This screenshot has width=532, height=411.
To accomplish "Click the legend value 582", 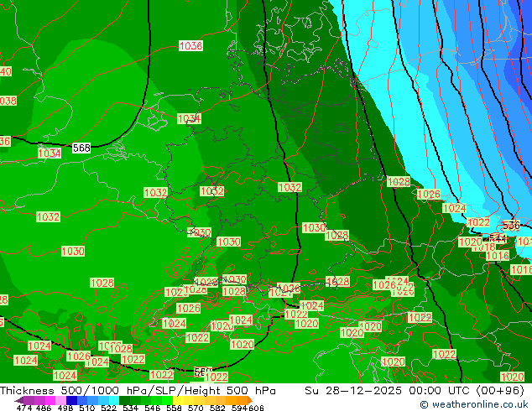I will click(x=217, y=408).
